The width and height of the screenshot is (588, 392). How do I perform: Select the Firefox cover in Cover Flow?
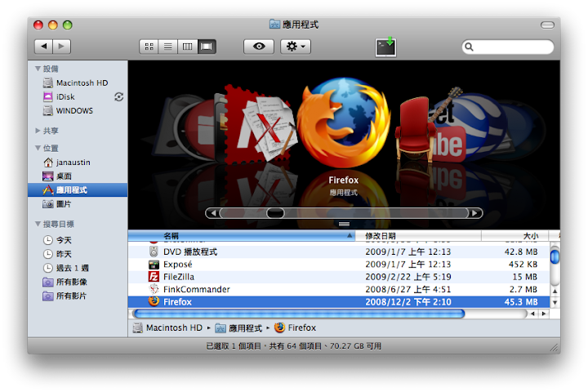click(x=344, y=122)
